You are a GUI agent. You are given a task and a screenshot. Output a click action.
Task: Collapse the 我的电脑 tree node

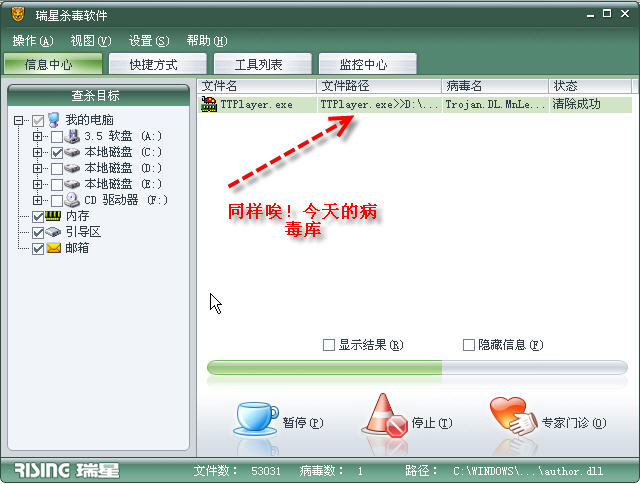tap(18, 120)
